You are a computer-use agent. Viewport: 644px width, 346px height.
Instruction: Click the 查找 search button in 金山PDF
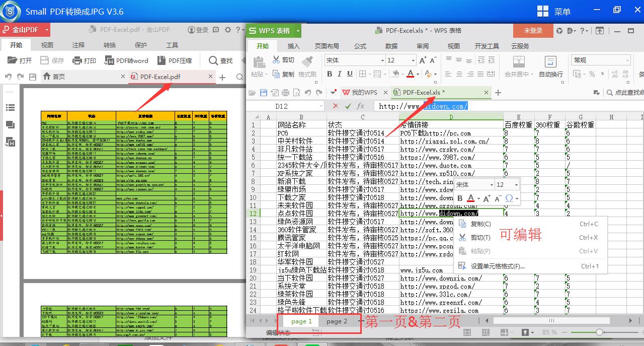pos(221,60)
